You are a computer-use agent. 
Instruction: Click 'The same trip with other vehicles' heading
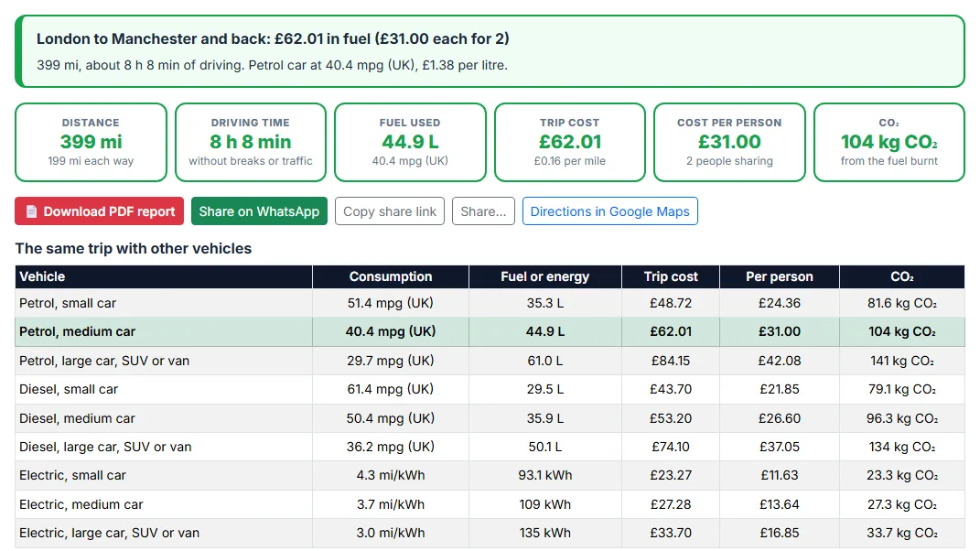(133, 249)
